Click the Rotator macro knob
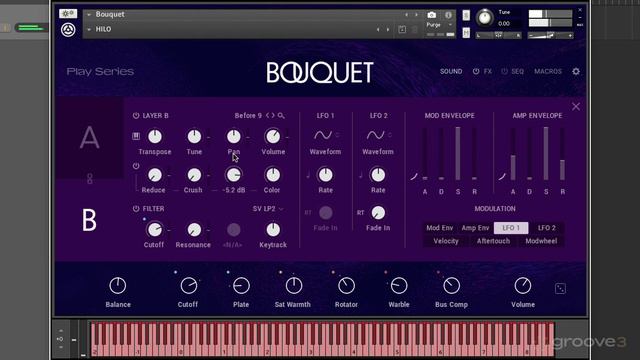 click(x=346, y=286)
